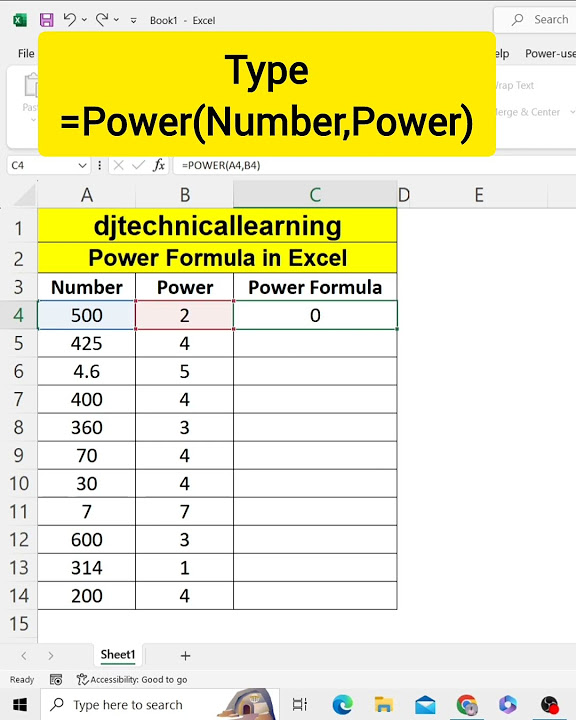Click the Undo arrow icon

click(x=69, y=19)
